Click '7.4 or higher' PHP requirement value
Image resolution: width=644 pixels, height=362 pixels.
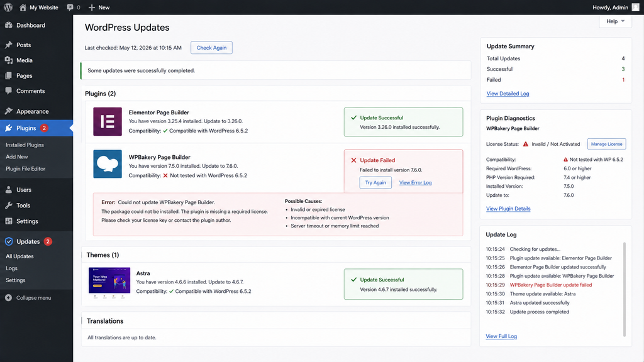click(x=577, y=177)
